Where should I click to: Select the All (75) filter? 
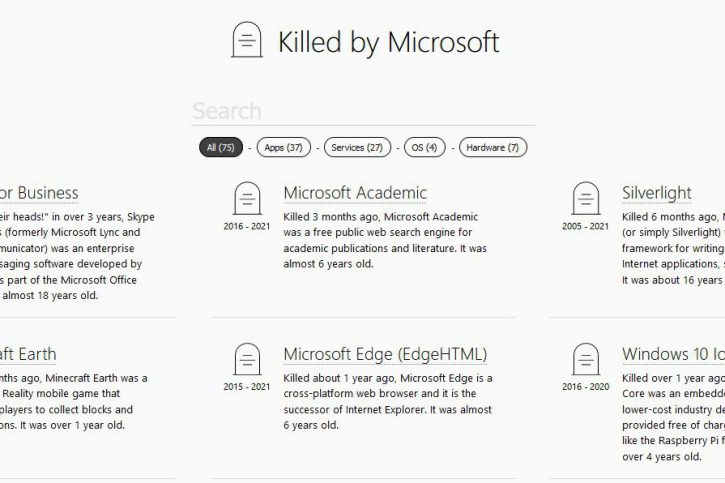pyautogui.click(x=220, y=148)
